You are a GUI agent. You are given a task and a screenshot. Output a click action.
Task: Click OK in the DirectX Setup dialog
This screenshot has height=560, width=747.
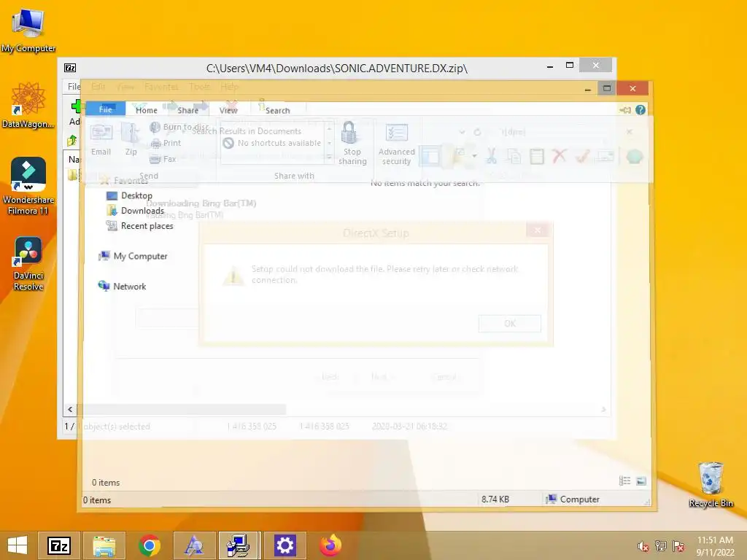[510, 323]
